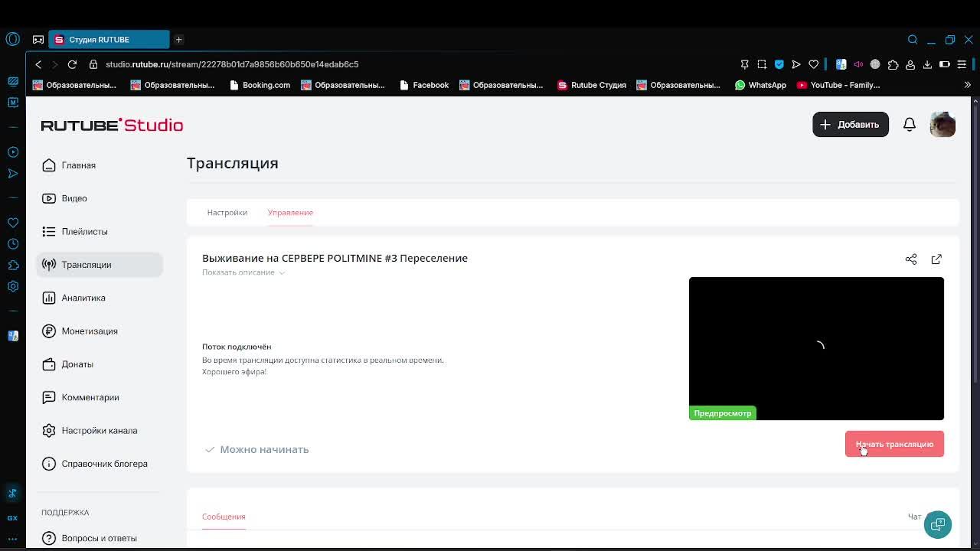
Task: Select the Студия RUTUBE browser tab
Action: (x=109, y=39)
